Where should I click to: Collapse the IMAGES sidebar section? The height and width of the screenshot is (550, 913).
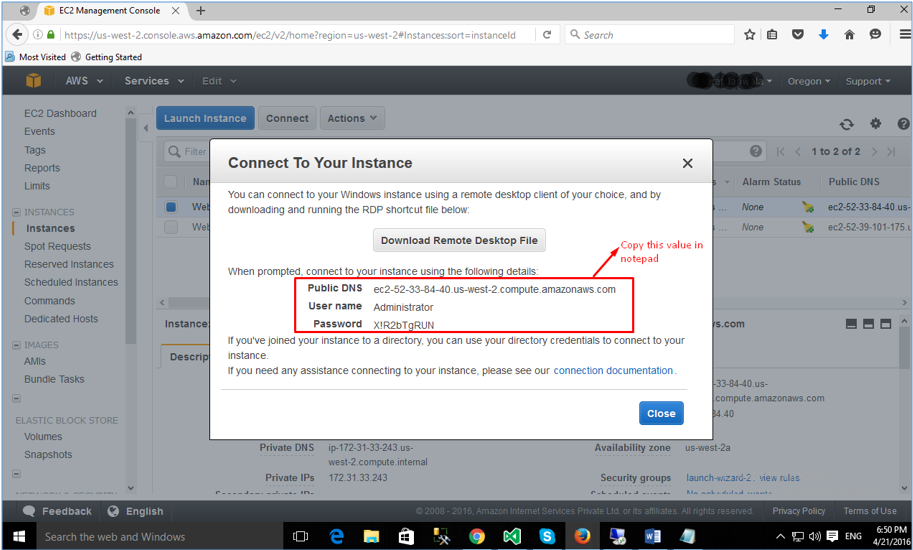(x=16, y=345)
